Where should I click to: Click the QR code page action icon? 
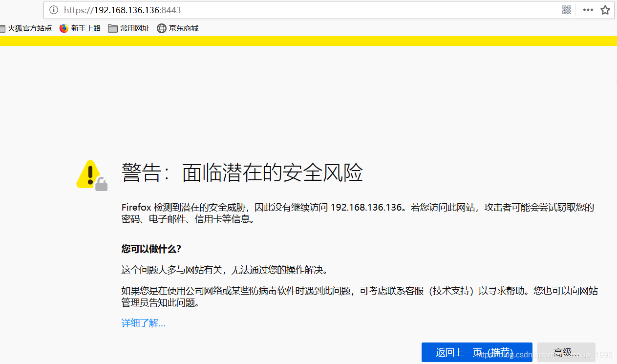[x=566, y=9]
